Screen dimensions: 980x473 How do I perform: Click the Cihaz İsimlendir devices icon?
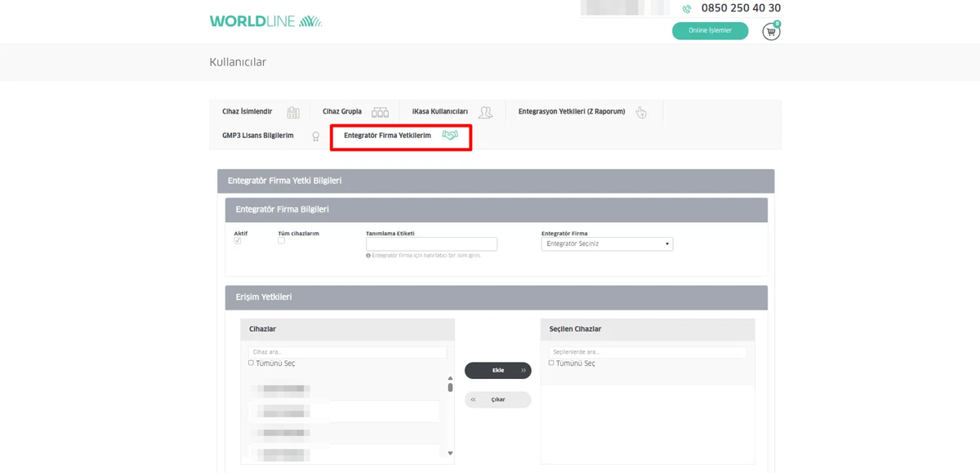[x=293, y=112]
